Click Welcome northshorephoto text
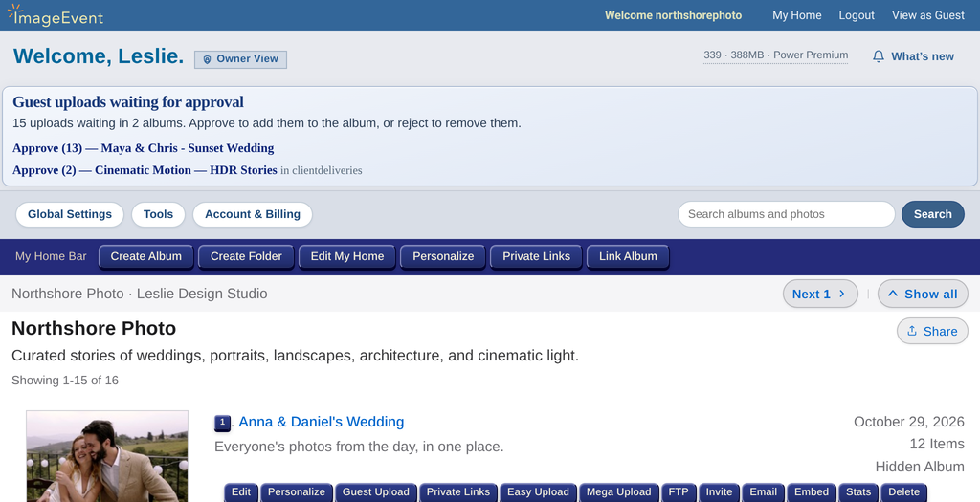980x502 pixels. [x=673, y=15]
